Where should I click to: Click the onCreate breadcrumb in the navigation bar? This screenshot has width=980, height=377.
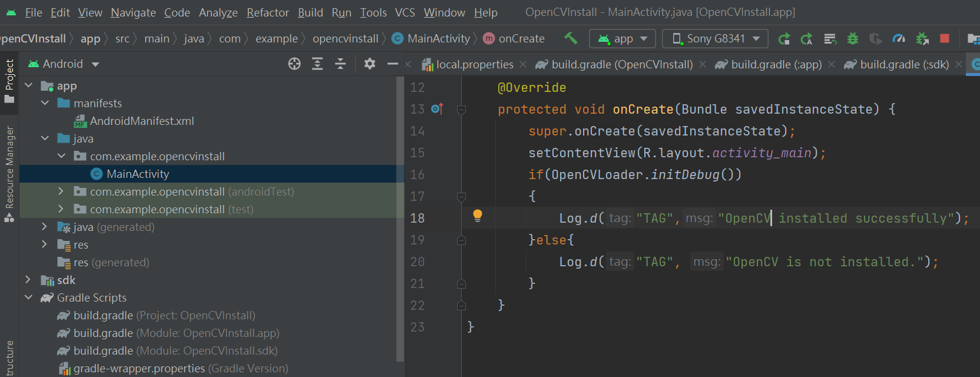point(514,38)
